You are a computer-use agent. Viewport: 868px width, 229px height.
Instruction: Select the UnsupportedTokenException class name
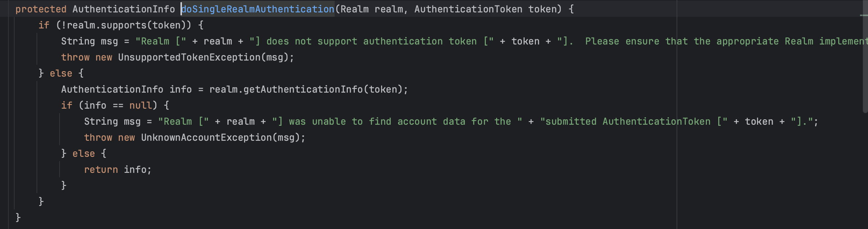[189, 57]
